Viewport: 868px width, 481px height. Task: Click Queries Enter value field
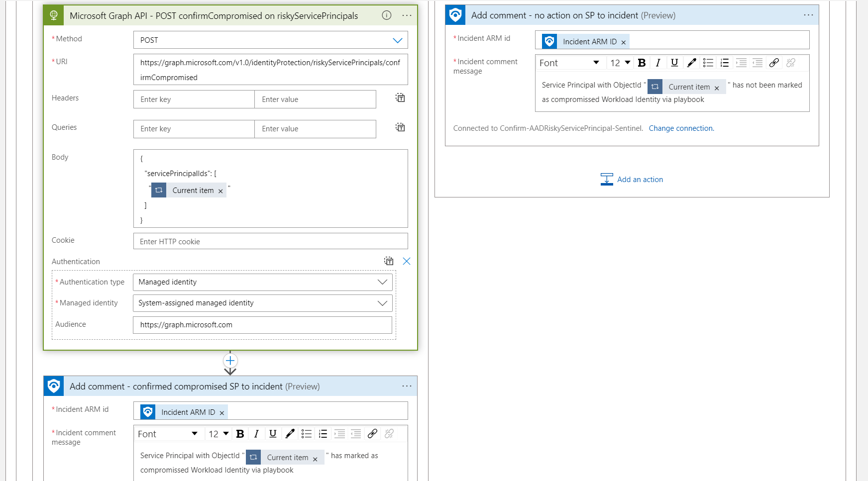point(315,129)
